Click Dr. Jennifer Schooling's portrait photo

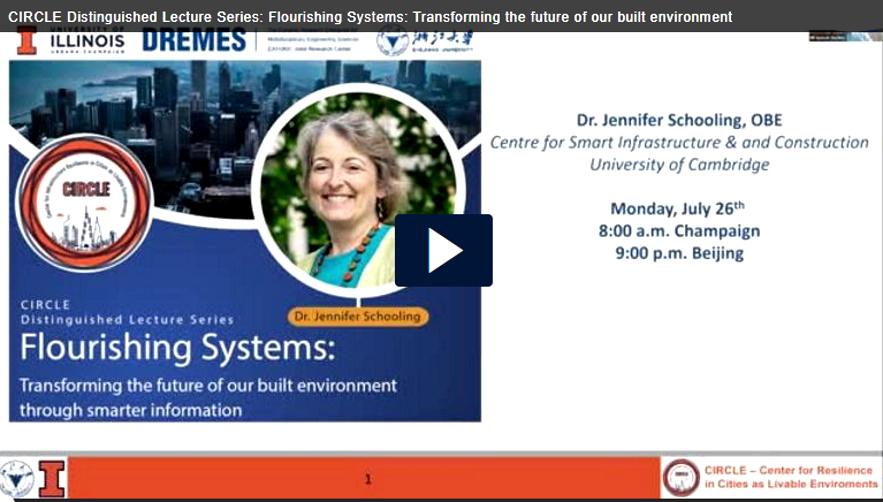pos(358,192)
